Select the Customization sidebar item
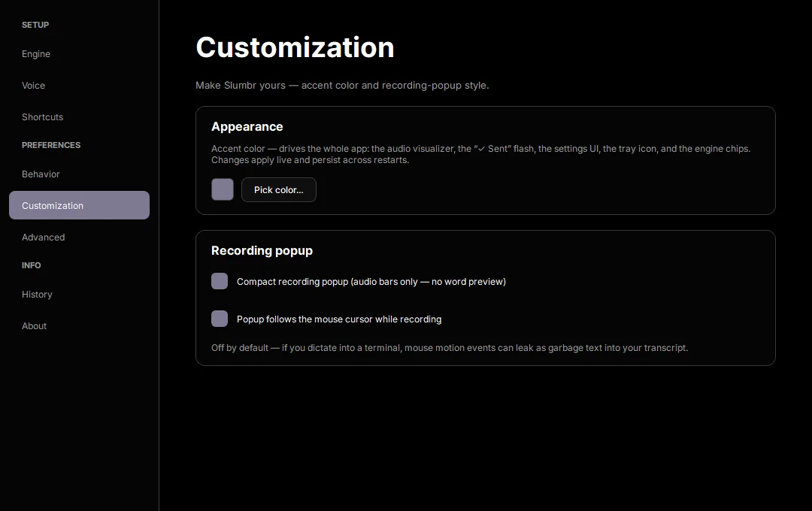Image resolution: width=812 pixels, height=511 pixels. [79, 206]
